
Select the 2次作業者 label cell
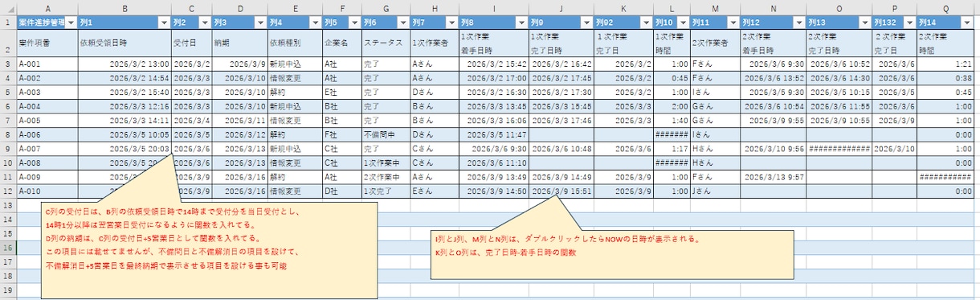pos(715,43)
